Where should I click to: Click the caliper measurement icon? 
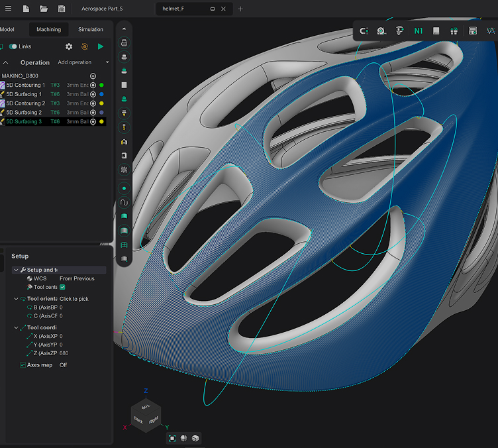[399, 31]
